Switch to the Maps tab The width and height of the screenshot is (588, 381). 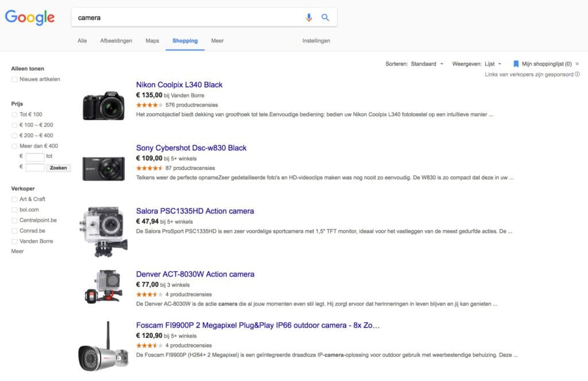click(152, 41)
